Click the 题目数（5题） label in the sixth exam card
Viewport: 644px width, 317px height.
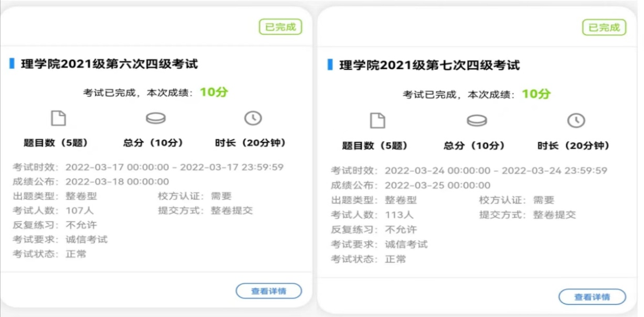(x=55, y=143)
